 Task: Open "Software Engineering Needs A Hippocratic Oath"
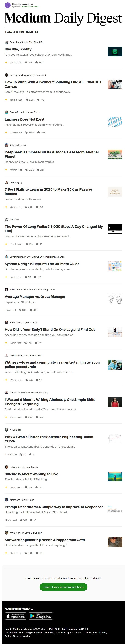(x=45, y=540)
